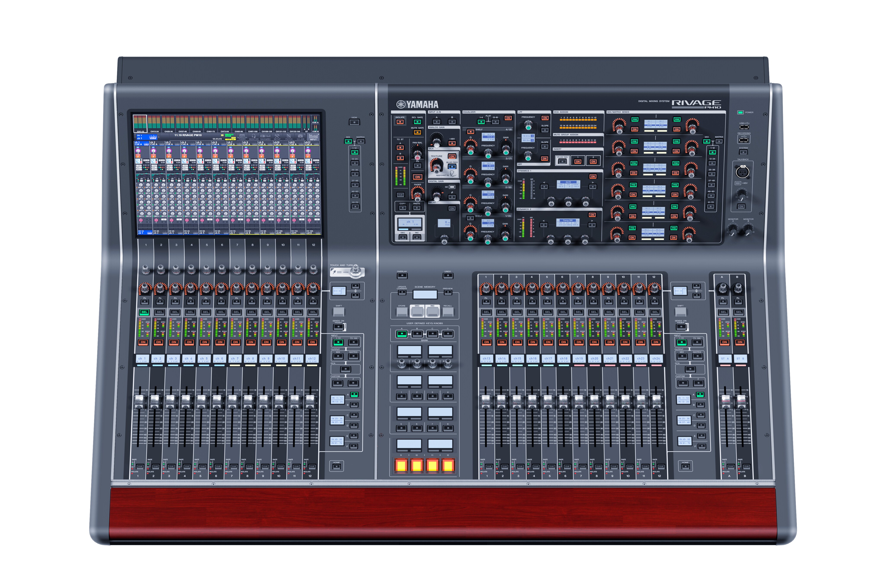The height and width of the screenshot is (588, 886).
Task: Select the EQUALIZER 1-4 band key
Action: 481,122
